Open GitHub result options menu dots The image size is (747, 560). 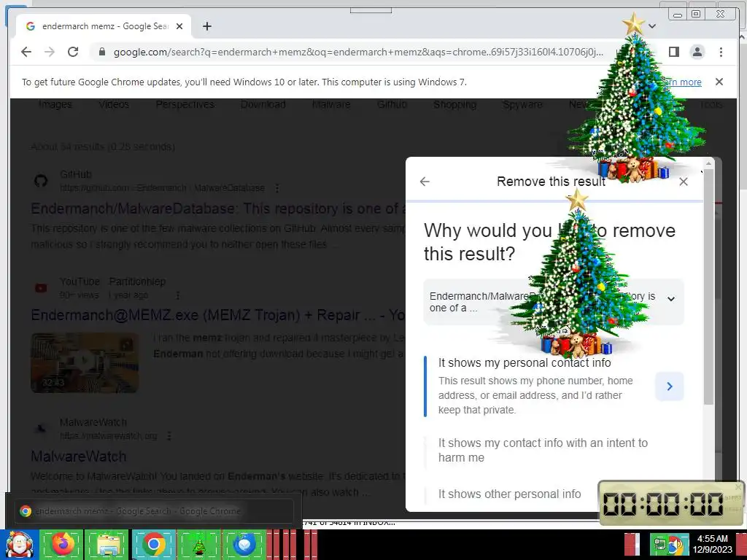point(276,188)
